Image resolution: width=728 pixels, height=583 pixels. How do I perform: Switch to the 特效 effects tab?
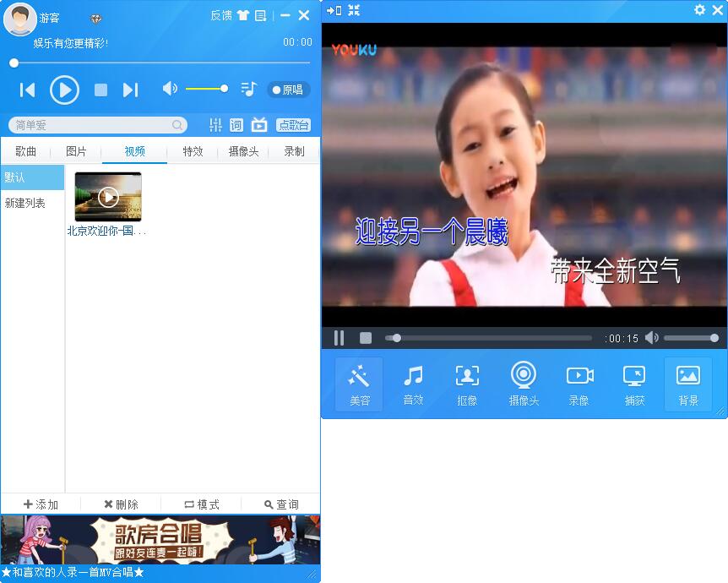click(192, 151)
